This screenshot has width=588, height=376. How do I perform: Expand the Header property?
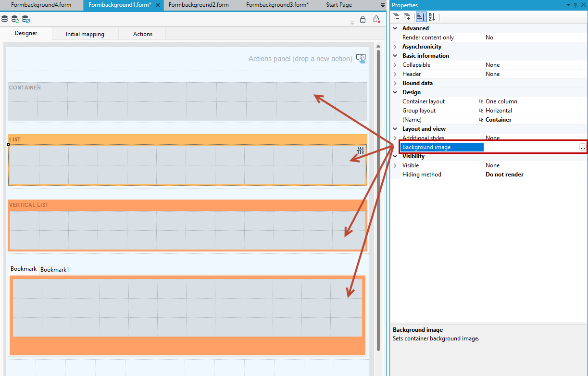click(395, 74)
